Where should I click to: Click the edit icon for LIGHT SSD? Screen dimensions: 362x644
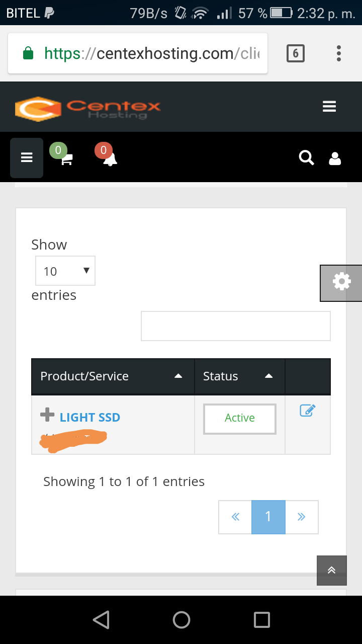(307, 411)
